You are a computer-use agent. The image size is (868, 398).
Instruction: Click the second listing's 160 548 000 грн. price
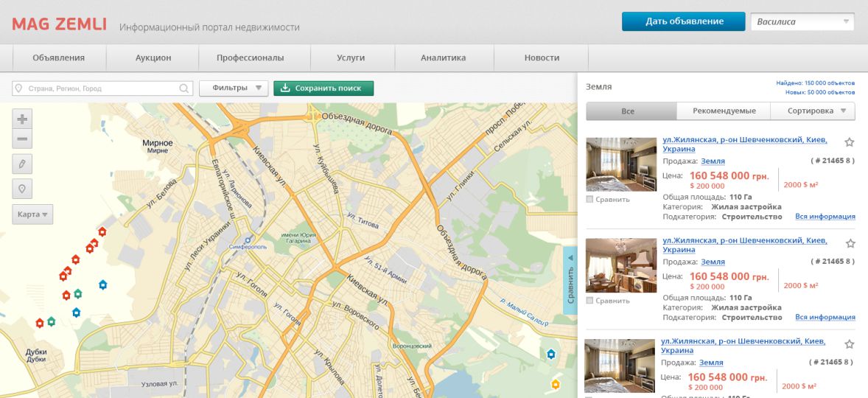[x=729, y=276]
